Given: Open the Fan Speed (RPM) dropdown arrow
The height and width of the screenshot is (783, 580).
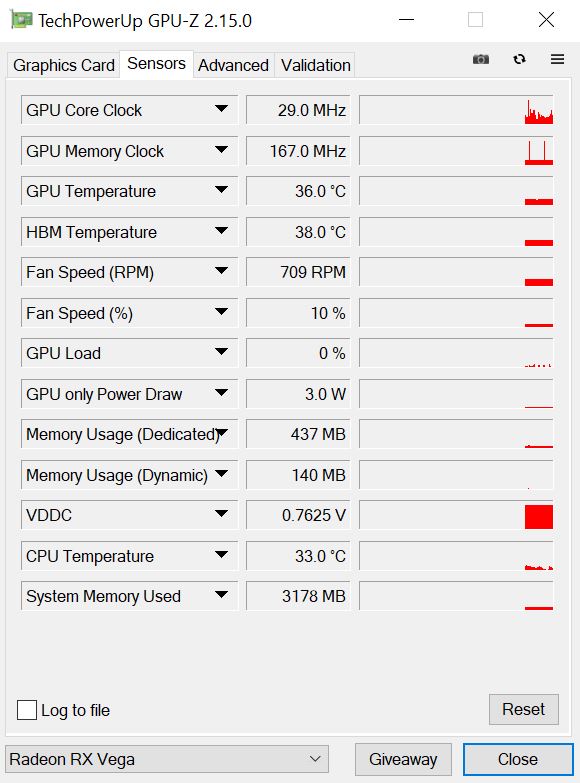Looking at the screenshot, I should point(221,271).
